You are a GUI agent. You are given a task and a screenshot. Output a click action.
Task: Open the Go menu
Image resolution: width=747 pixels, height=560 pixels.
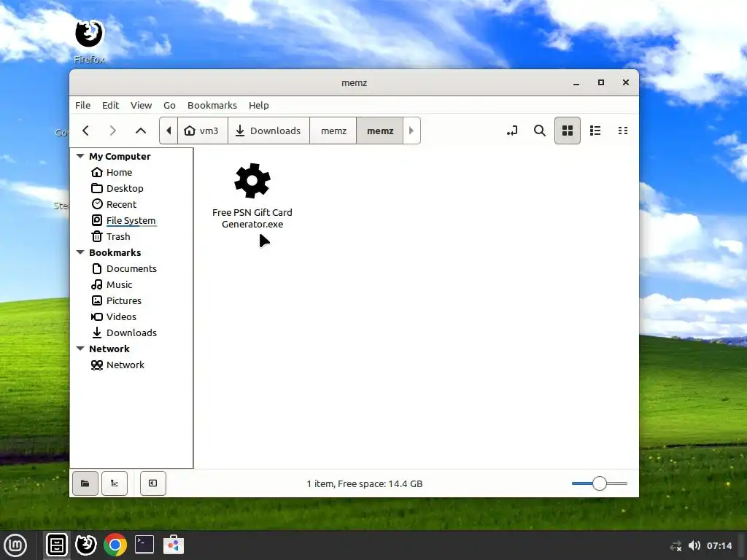click(x=169, y=105)
